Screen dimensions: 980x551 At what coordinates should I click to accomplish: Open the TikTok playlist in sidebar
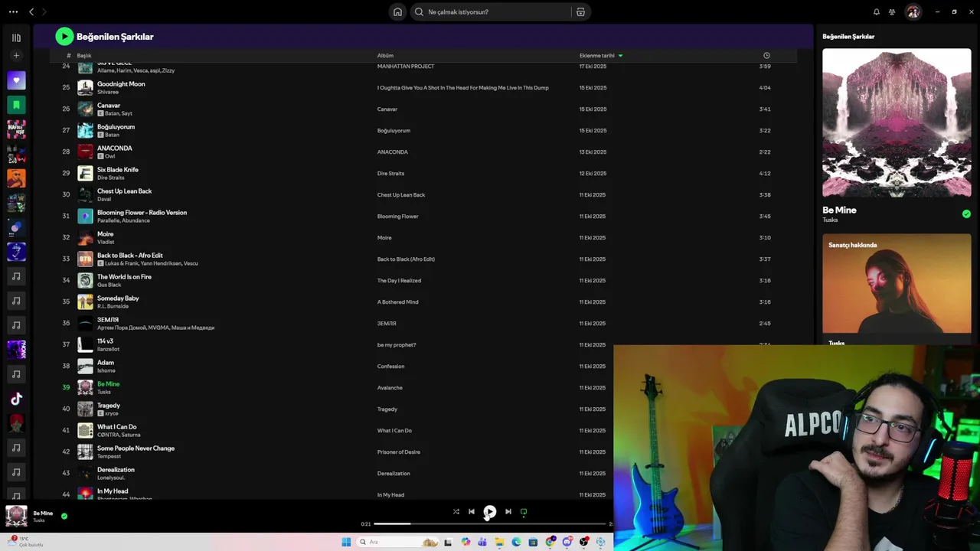point(16,399)
